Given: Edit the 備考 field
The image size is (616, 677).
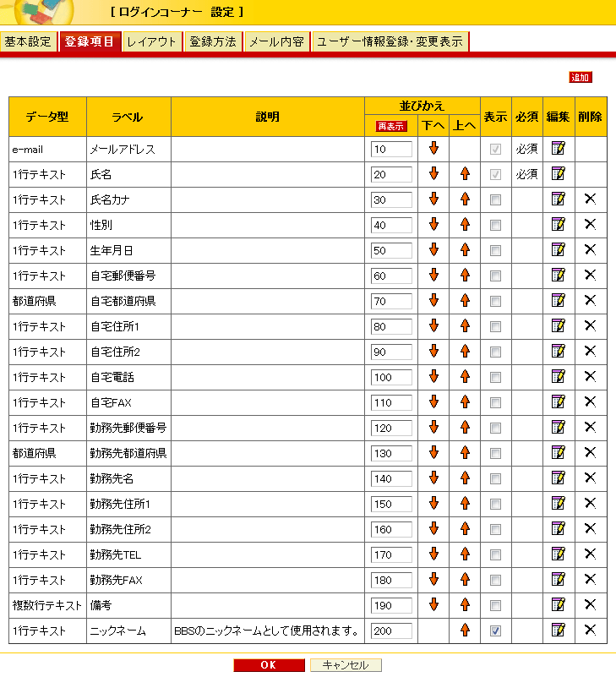Looking at the screenshot, I should [559, 604].
